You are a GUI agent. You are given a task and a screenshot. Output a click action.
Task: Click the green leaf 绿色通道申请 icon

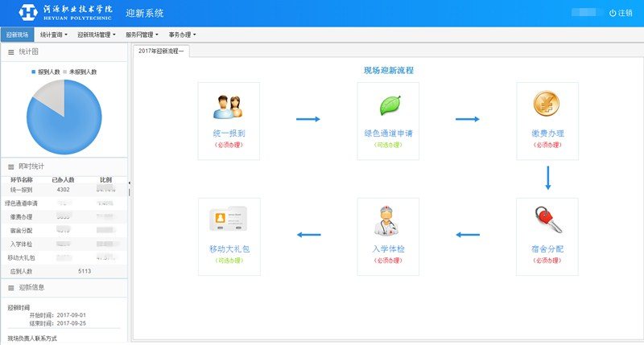pyautogui.click(x=389, y=106)
